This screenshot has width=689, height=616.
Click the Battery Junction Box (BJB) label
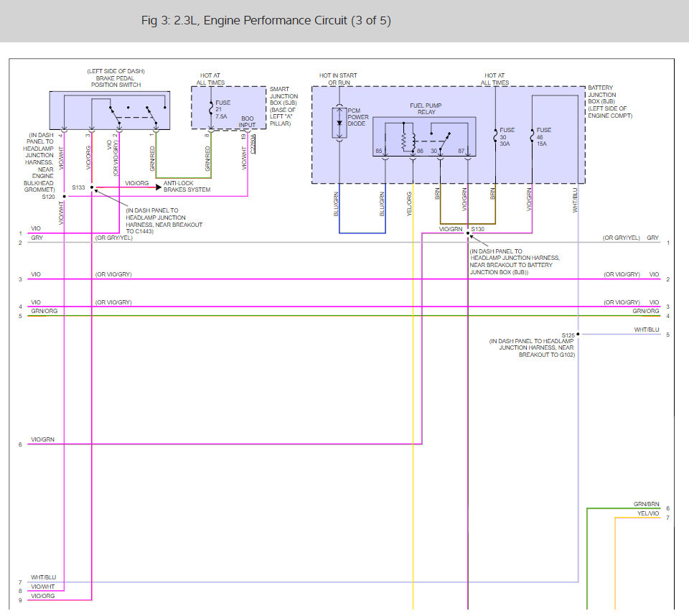click(610, 101)
